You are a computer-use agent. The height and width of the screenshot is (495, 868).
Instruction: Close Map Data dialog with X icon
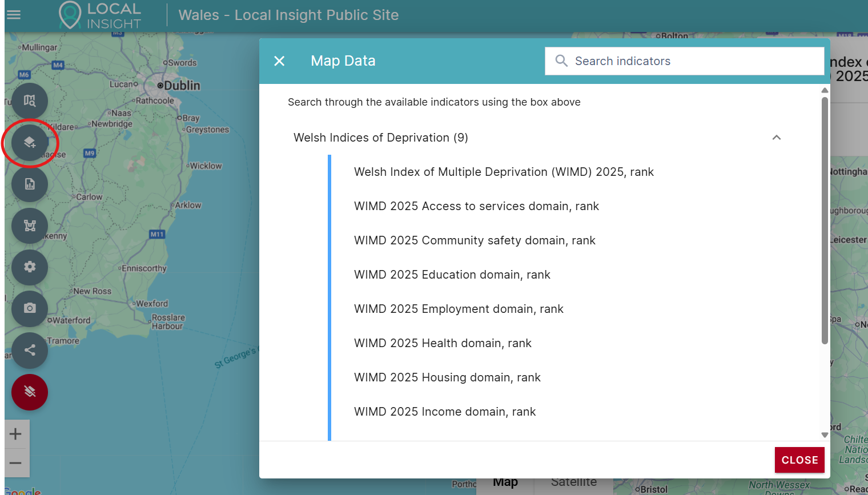click(x=279, y=61)
